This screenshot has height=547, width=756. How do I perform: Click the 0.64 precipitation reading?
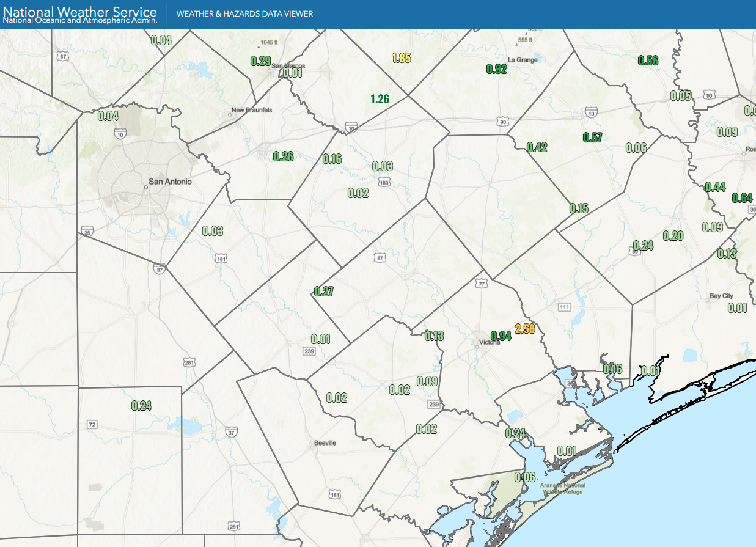point(742,197)
